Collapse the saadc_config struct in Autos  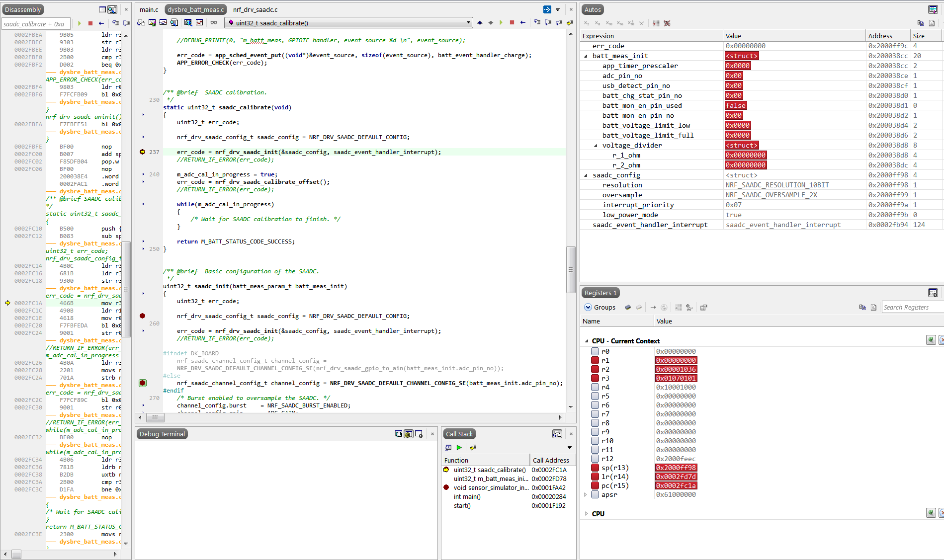pyautogui.click(x=586, y=175)
